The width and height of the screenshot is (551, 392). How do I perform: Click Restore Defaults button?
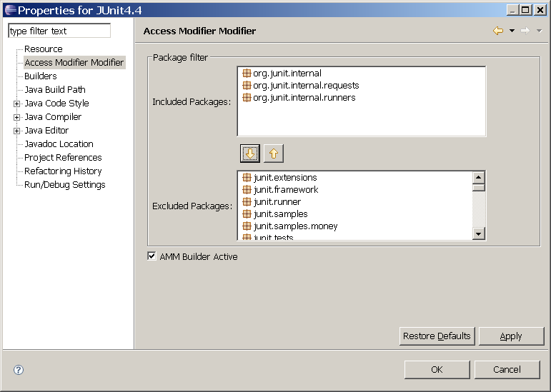[x=437, y=336]
